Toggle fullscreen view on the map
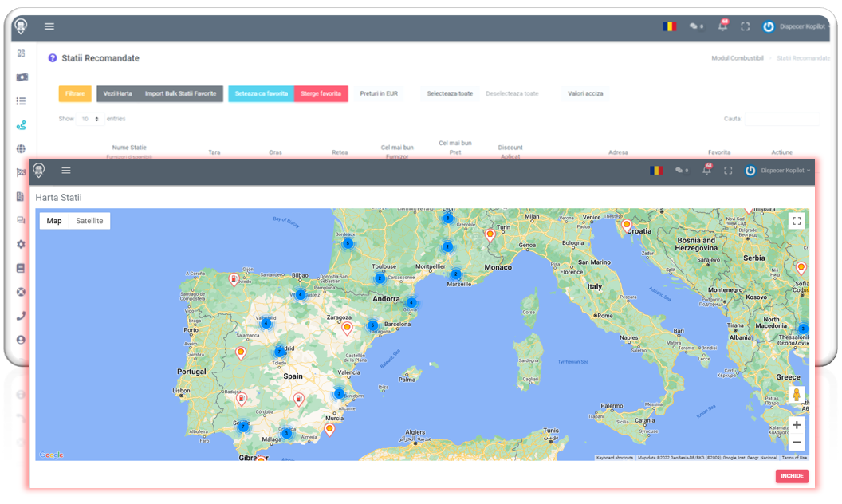Screen dimensions: 842x504 click(796, 221)
